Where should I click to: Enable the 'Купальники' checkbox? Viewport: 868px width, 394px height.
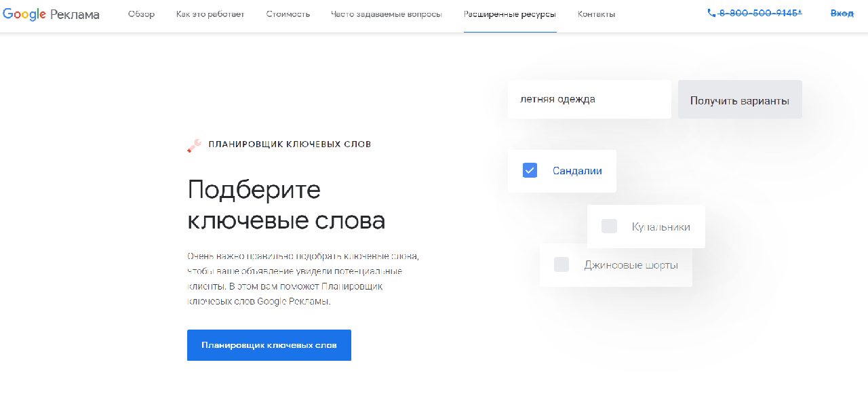point(608,226)
